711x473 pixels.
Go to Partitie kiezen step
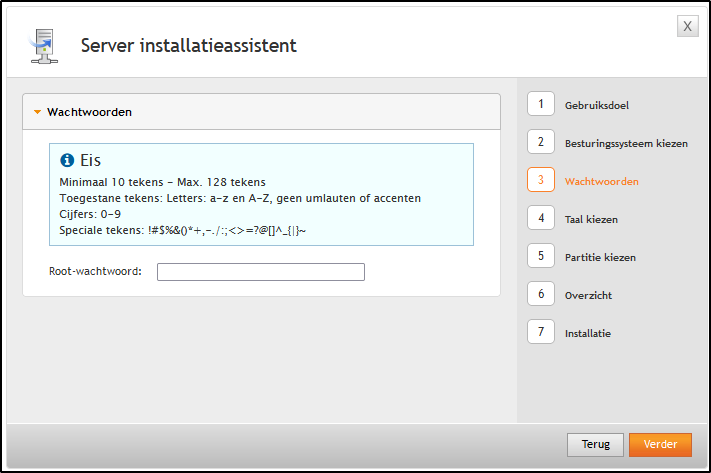600,258
